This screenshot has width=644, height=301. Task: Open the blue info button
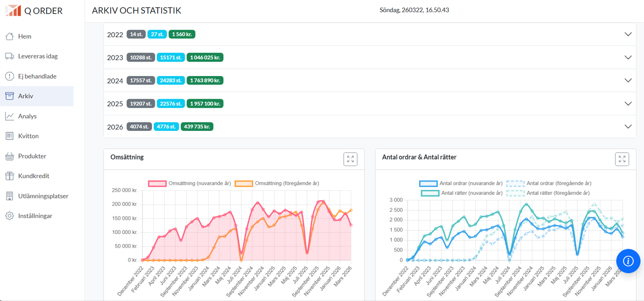coord(628,261)
